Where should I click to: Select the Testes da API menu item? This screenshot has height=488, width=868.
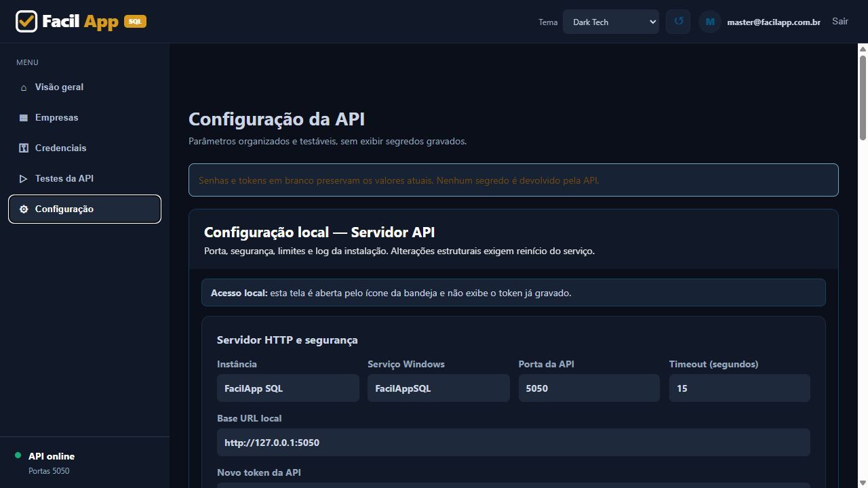(85, 179)
